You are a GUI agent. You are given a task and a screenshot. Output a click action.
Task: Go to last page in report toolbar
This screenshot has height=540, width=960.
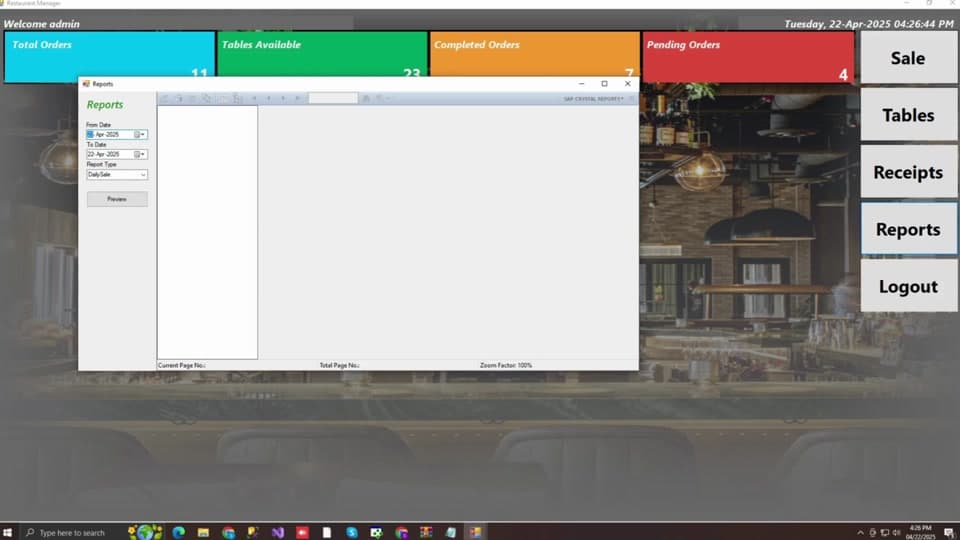pyautogui.click(x=298, y=98)
